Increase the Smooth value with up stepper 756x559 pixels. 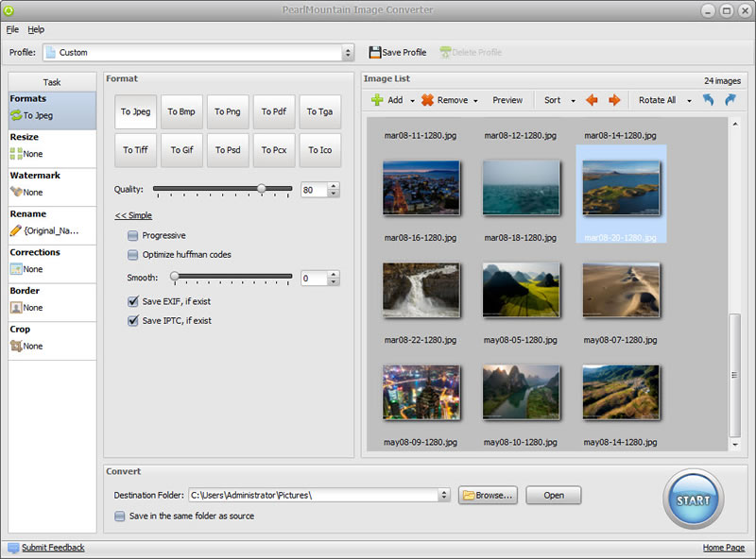tap(334, 274)
